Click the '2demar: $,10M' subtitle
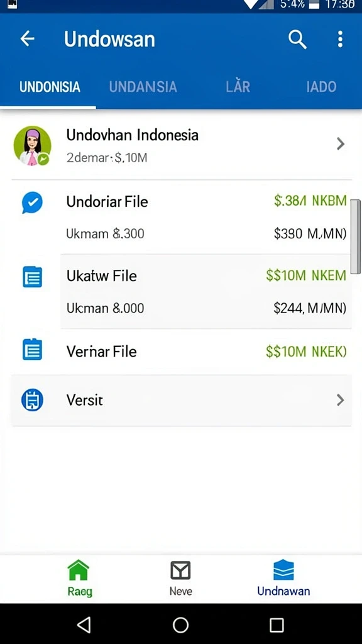The width and height of the screenshot is (362, 644). (107, 157)
